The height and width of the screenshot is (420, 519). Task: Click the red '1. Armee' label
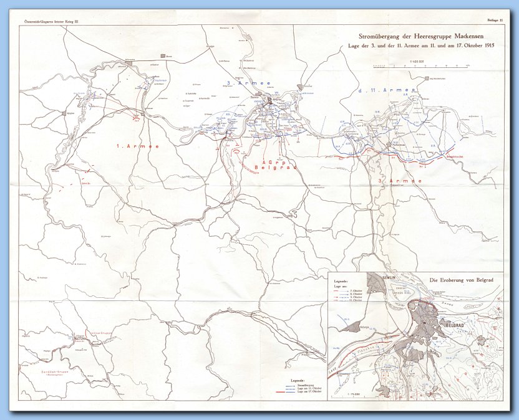(138, 146)
